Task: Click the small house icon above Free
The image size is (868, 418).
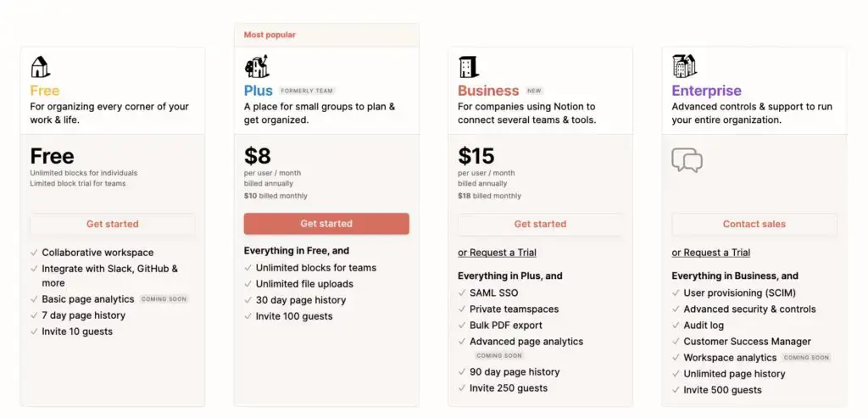Action: [x=41, y=67]
